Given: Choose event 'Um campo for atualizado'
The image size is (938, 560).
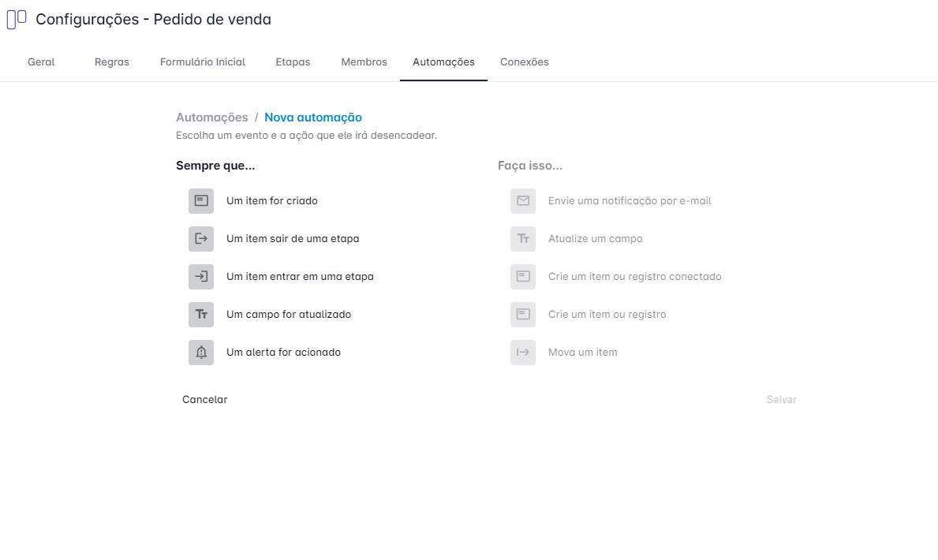Looking at the screenshot, I should (x=288, y=315).
